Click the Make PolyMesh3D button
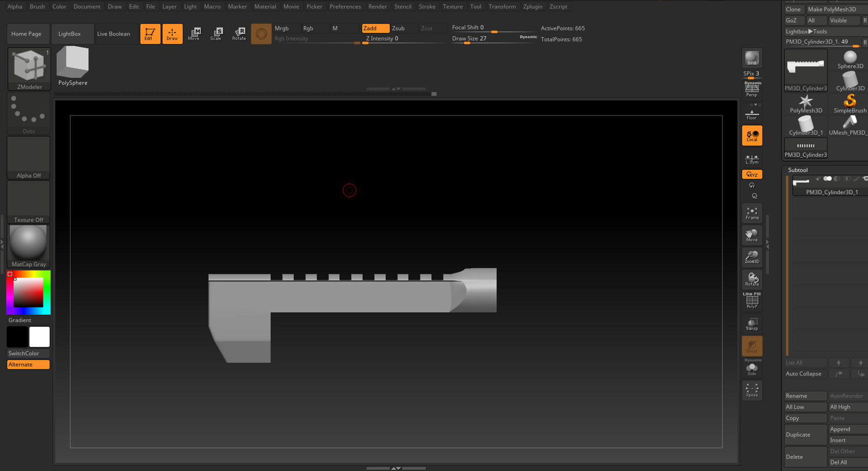 (x=832, y=9)
